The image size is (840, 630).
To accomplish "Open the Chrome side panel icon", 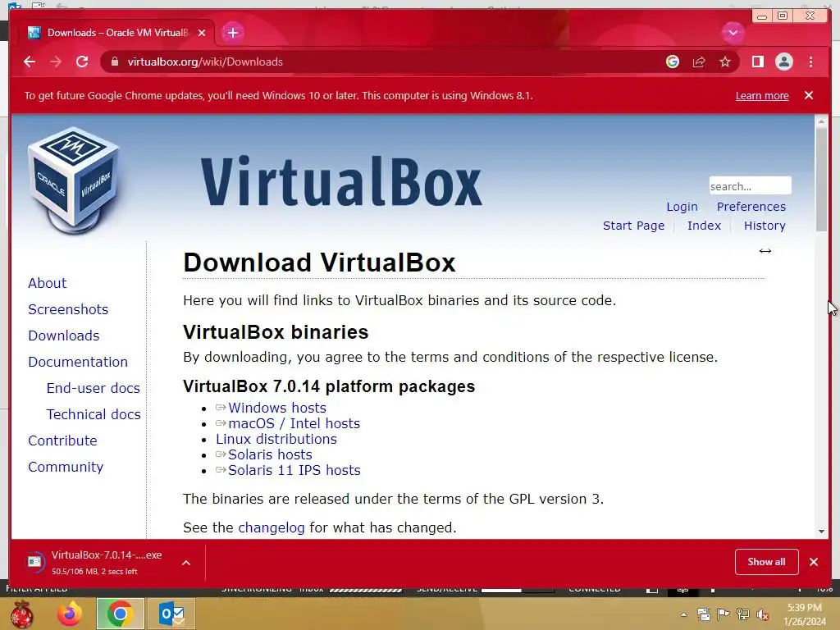I will (x=757, y=62).
